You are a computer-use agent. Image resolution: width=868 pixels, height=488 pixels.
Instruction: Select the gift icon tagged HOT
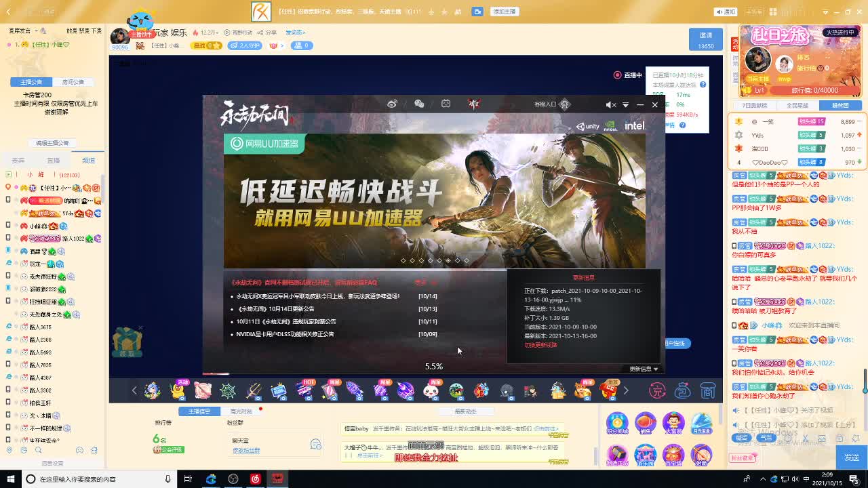304,389
